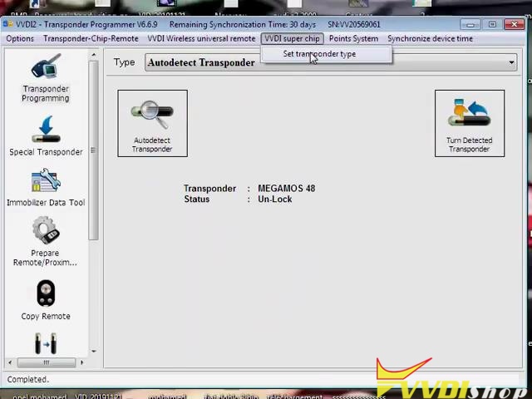The width and height of the screenshot is (532, 399).
Task: Open the Options menu
Action: point(20,39)
